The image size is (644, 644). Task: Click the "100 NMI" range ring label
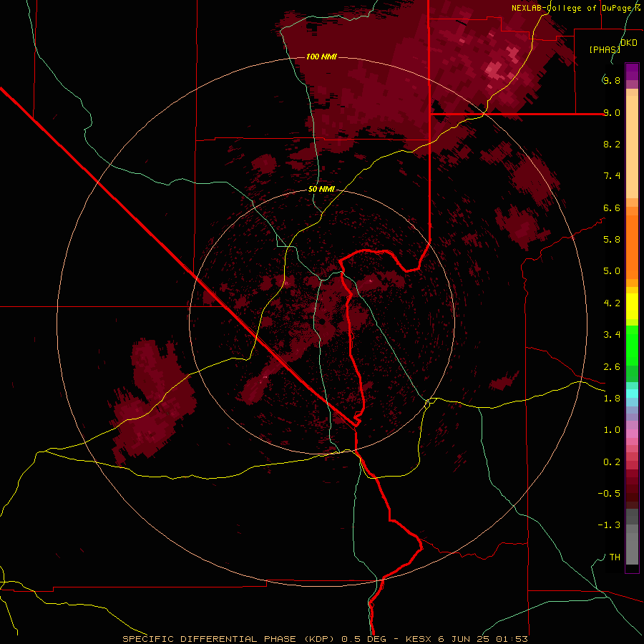[x=321, y=57]
